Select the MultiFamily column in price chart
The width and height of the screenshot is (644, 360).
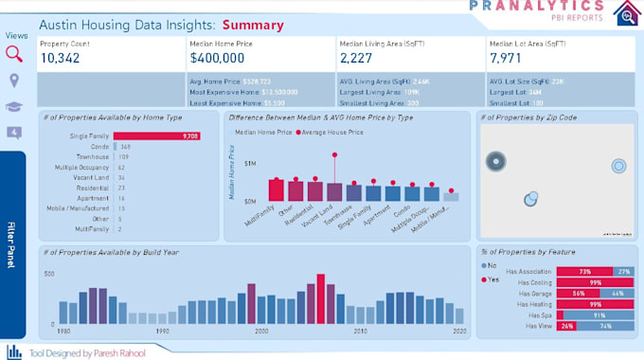(277, 190)
